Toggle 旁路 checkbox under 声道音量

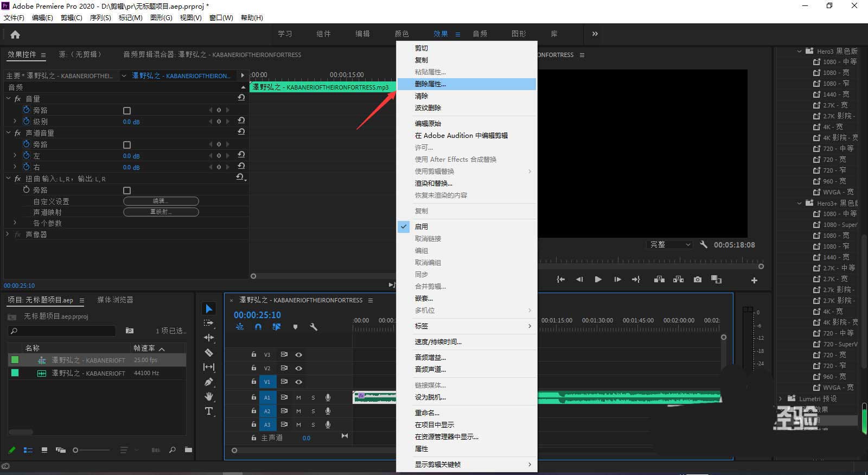127,144
